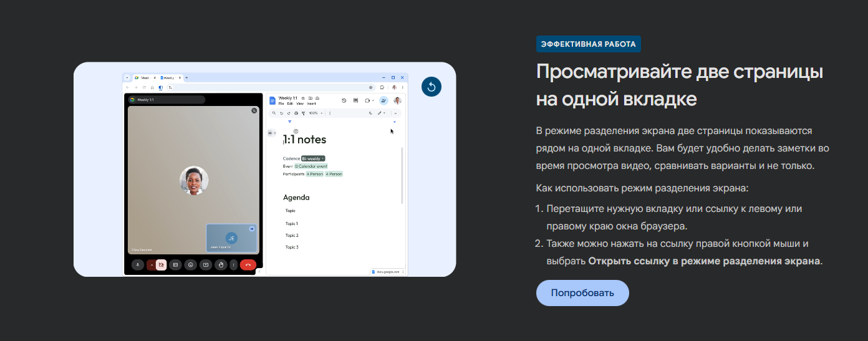The width and height of the screenshot is (868, 341).
Task: Click the split view icon in the toolbar
Action: click(x=160, y=87)
